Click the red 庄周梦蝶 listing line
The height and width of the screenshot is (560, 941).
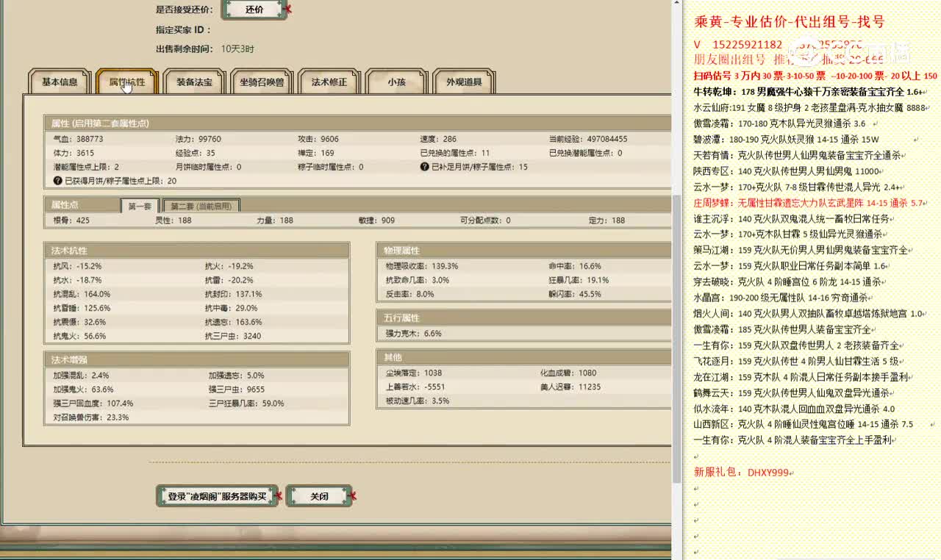tap(809, 203)
